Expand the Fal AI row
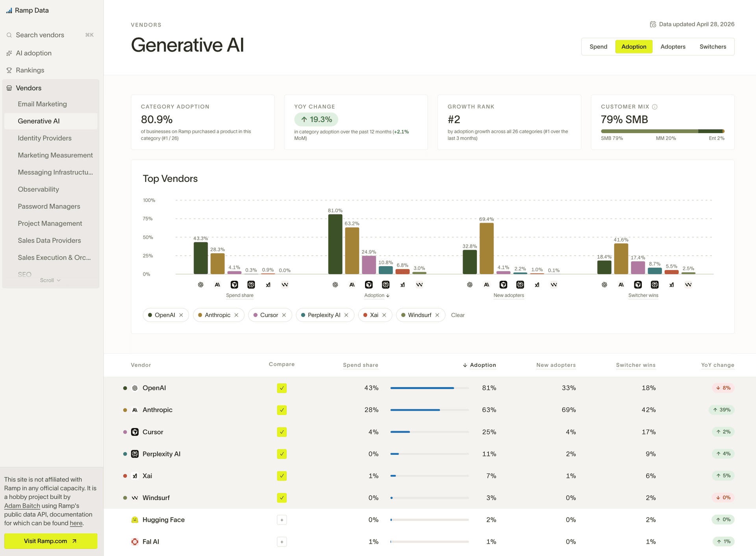Screen dimensions: 756x556 point(282,541)
